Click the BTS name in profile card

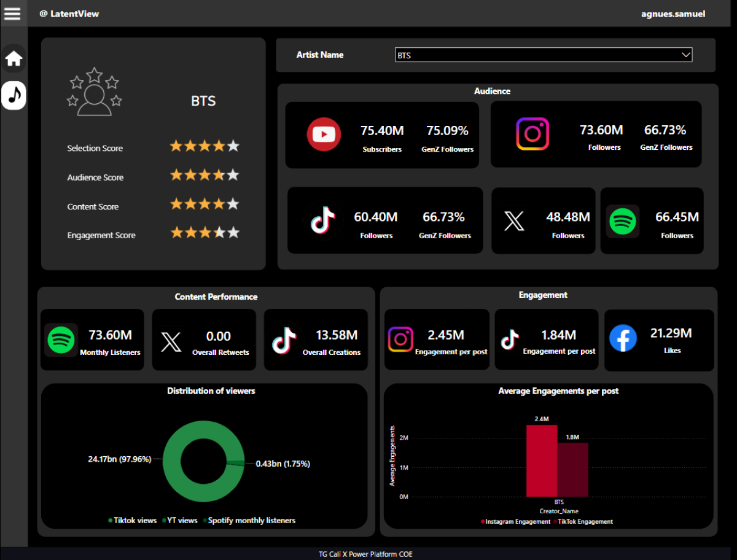coord(203,101)
